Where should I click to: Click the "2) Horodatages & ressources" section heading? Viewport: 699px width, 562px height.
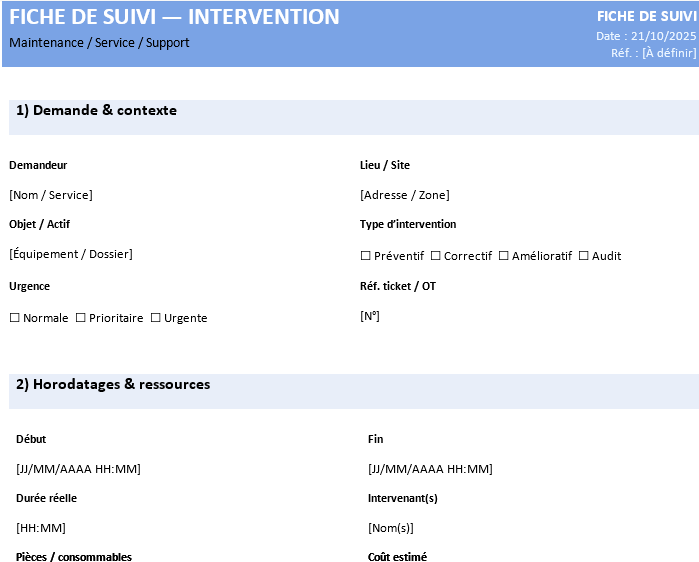(x=113, y=385)
